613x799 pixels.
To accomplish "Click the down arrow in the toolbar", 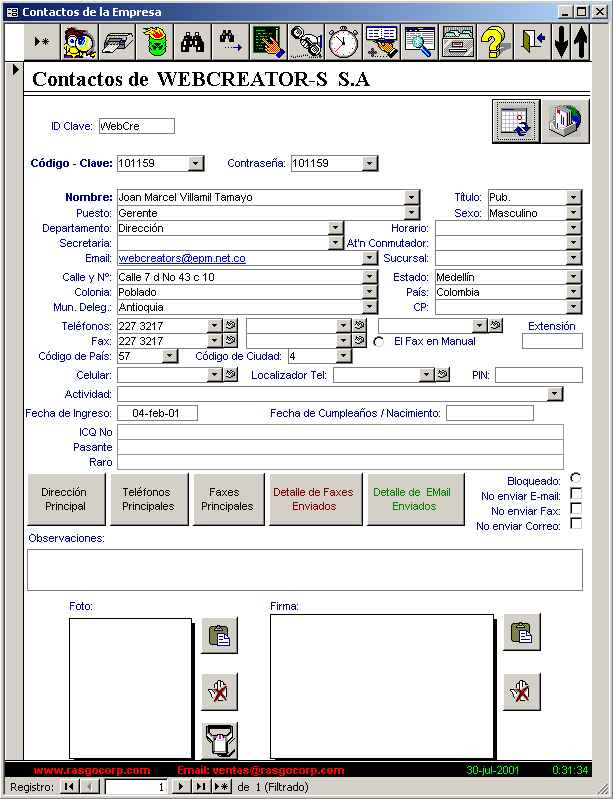I will (561, 42).
